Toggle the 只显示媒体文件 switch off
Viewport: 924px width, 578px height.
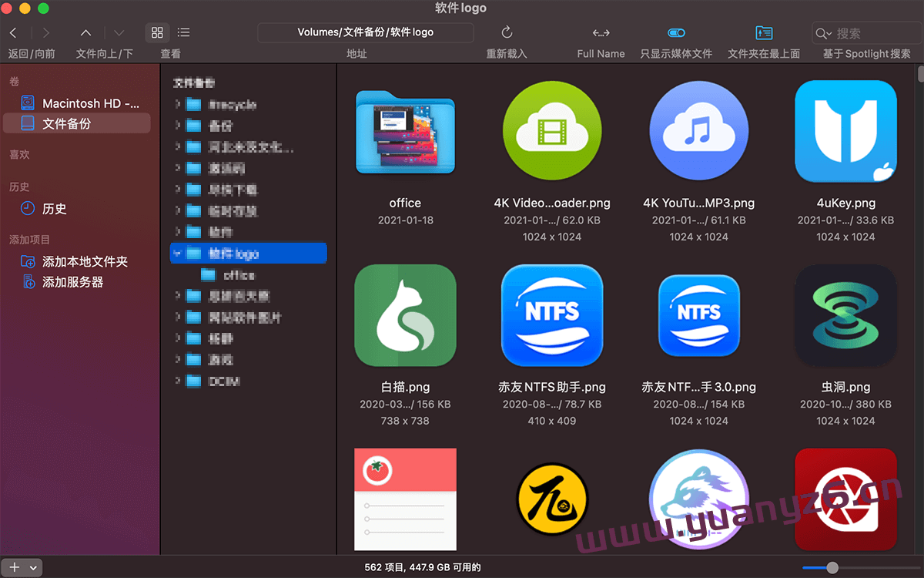coord(676,32)
